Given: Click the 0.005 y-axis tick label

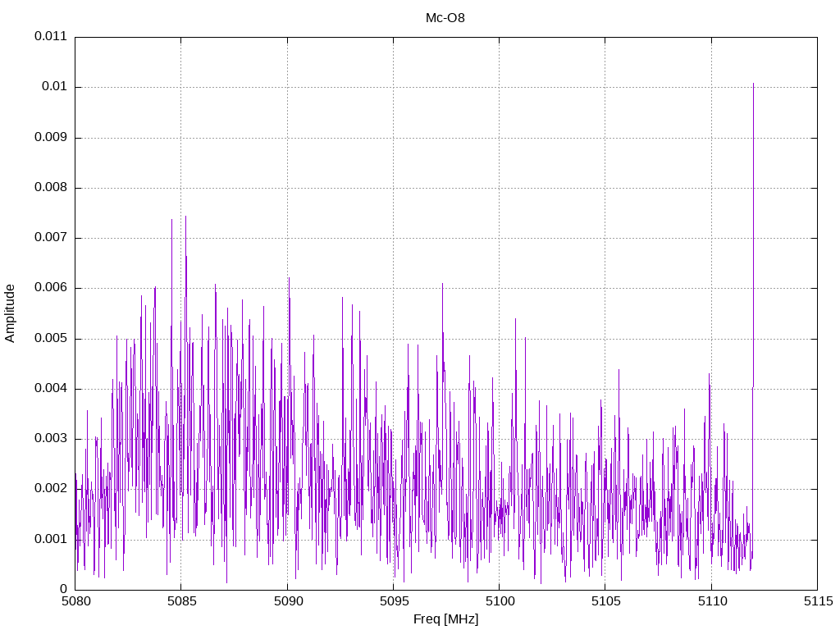Looking at the screenshot, I should 50,339.
